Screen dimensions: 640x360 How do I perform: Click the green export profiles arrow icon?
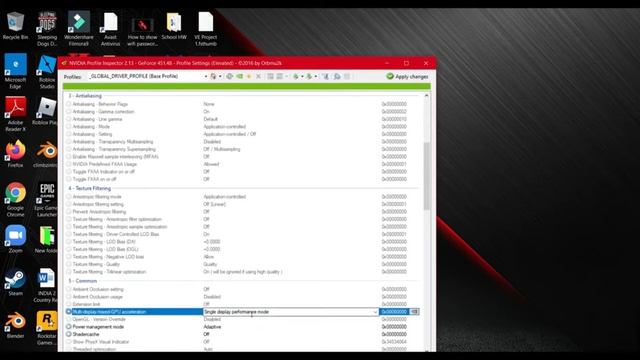pos(296,76)
